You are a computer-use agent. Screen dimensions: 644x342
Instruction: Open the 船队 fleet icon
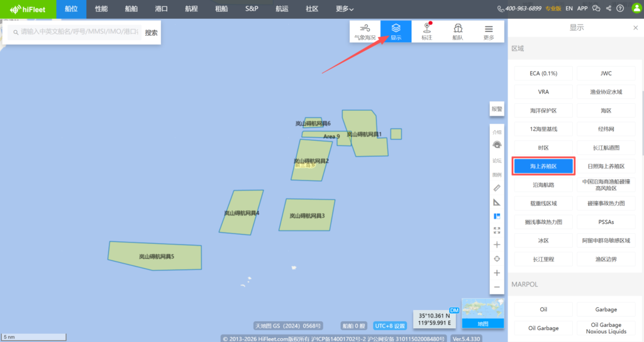pos(458,31)
